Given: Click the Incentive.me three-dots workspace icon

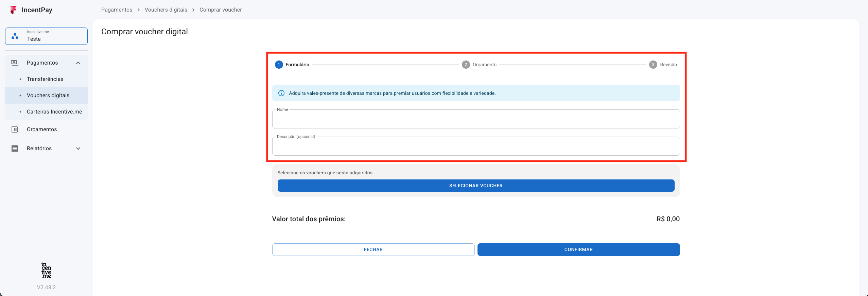Looking at the screenshot, I should [15, 36].
